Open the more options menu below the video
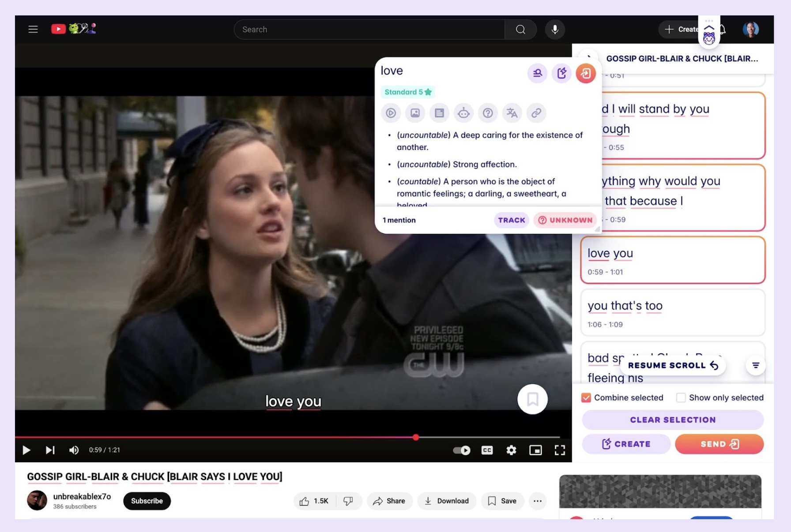 [538, 501]
